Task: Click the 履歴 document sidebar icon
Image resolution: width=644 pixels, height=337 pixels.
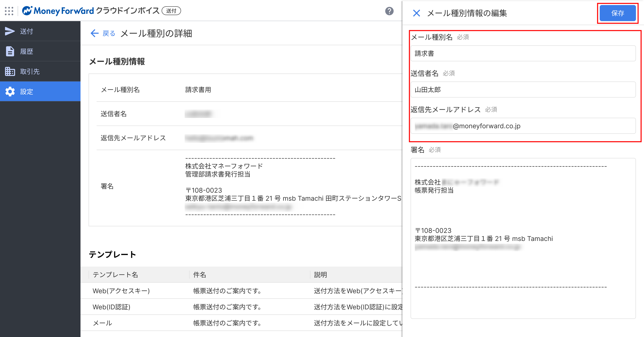Action: pos(10,51)
